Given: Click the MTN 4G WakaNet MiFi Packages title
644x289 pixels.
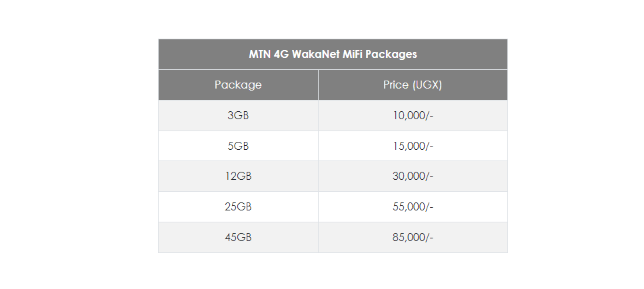Looking at the screenshot, I should tap(333, 54).
